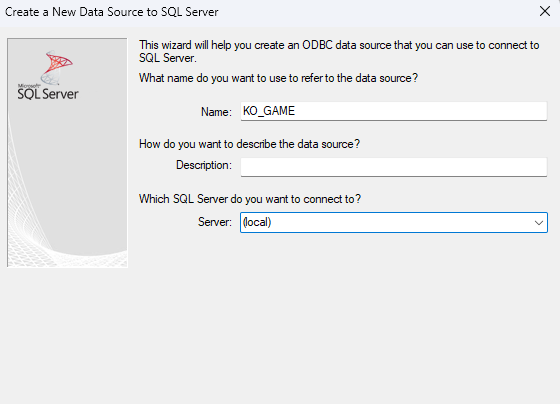Image resolution: width=560 pixels, height=404 pixels.
Task: Click the wizard introduction sentence about ODBC
Action: (339, 51)
